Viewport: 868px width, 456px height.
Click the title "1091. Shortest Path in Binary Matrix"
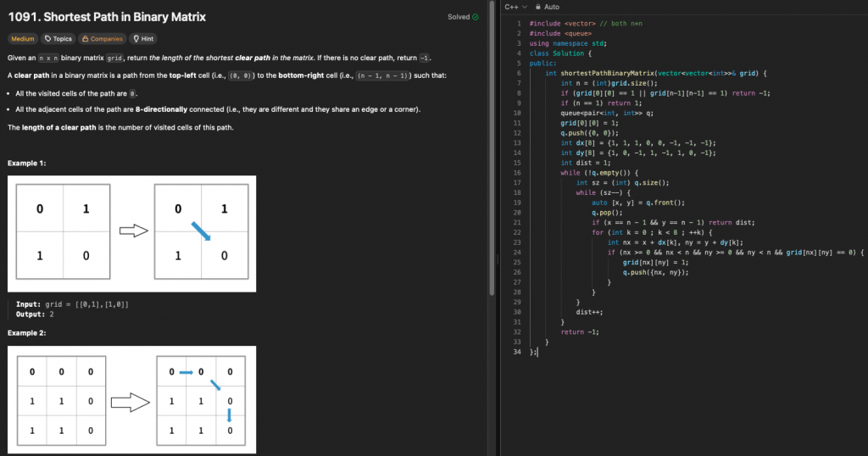[x=107, y=17]
